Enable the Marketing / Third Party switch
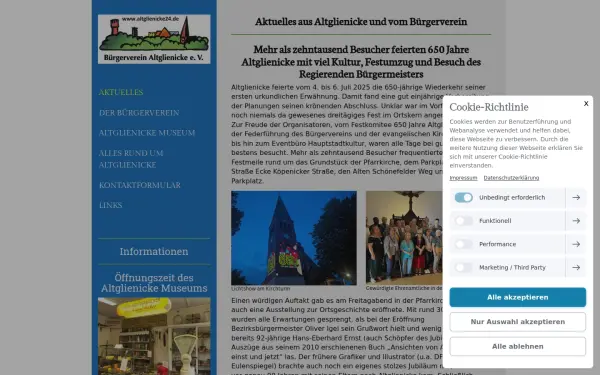Image resolution: width=600 pixels, height=375 pixels. pyautogui.click(x=463, y=267)
